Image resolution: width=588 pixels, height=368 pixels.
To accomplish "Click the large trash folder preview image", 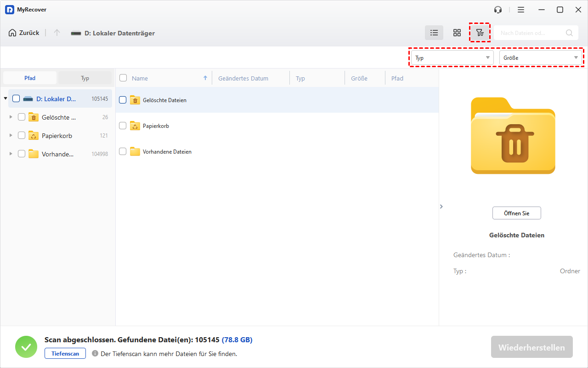I will tap(513, 136).
